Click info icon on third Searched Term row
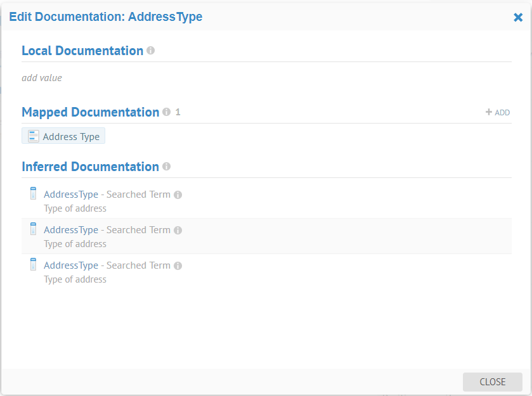Viewport: 532px width, 396px height. (x=178, y=266)
